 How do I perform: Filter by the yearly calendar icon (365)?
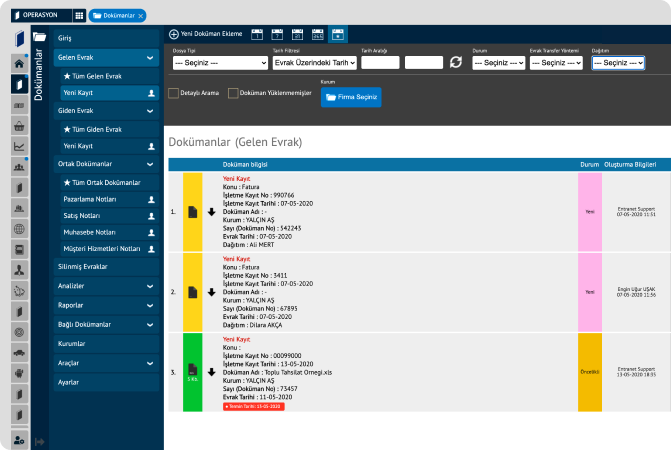(x=318, y=34)
